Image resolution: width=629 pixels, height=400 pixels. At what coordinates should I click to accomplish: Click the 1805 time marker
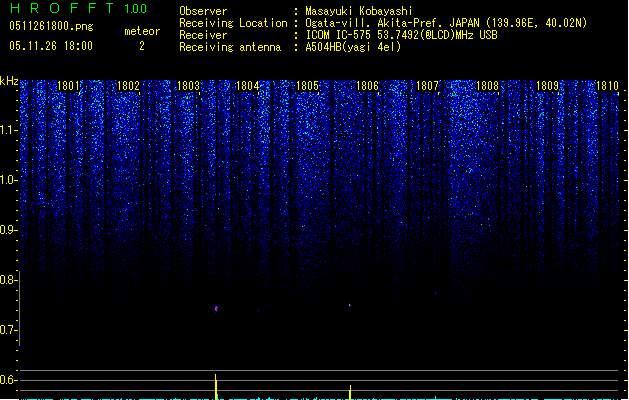pos(307,86)
